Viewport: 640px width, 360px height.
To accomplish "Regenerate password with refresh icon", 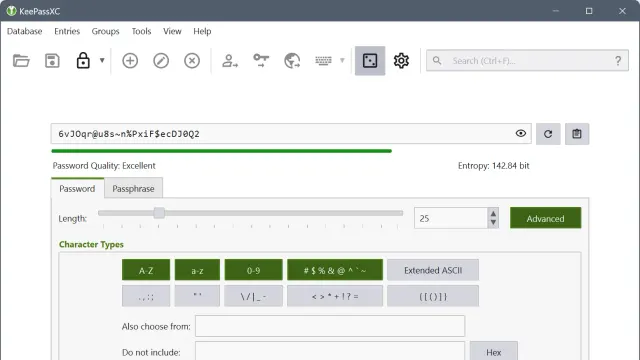I will [548, 134].
